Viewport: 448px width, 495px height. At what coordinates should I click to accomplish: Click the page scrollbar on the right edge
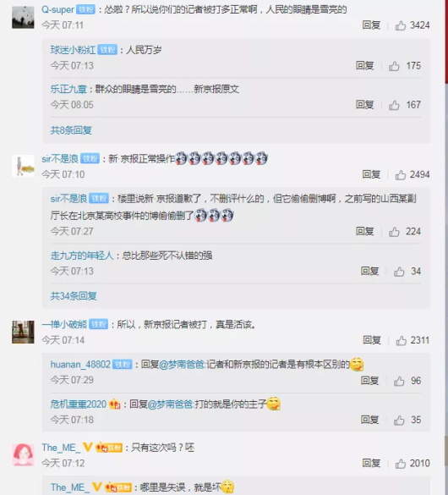click(446, 247)
